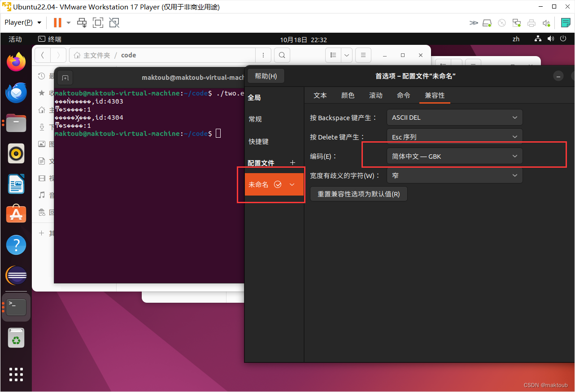Launch Thunderbird from the dock
Image resolution: width=575 pixels, height=392 pixels.
pyautogui.click(x=16, y=92)
